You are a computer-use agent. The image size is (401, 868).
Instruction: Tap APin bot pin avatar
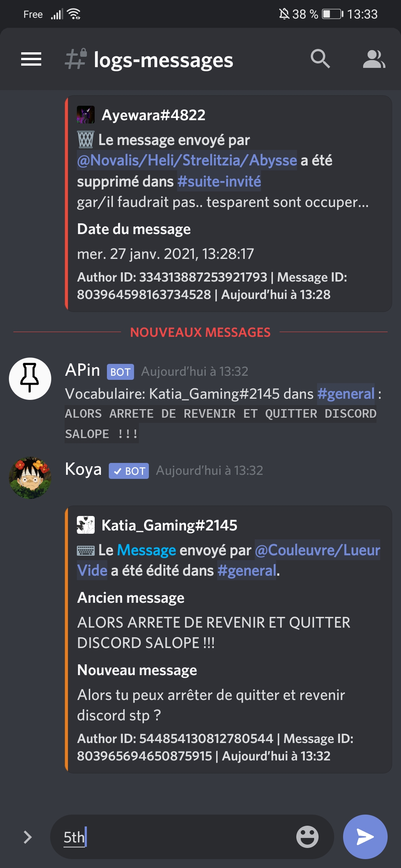point(30,379)
